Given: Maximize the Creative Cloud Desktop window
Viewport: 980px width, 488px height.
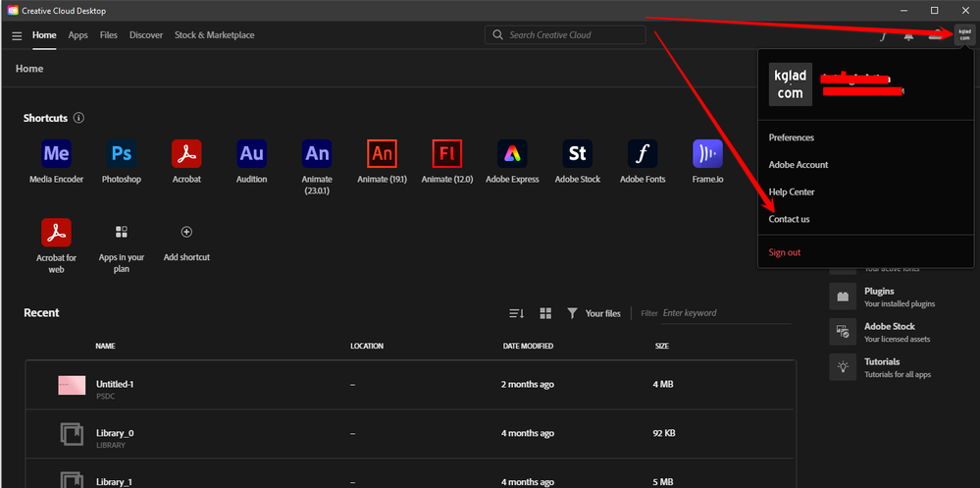Looking at the screenshot, I should coord(934,10).
